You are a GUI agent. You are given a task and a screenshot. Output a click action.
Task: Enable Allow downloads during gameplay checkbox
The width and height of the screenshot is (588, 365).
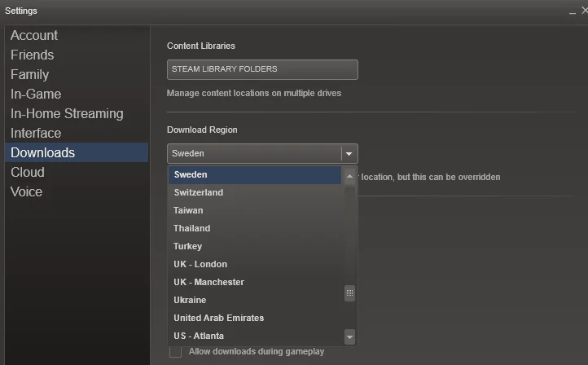point(175,352)
